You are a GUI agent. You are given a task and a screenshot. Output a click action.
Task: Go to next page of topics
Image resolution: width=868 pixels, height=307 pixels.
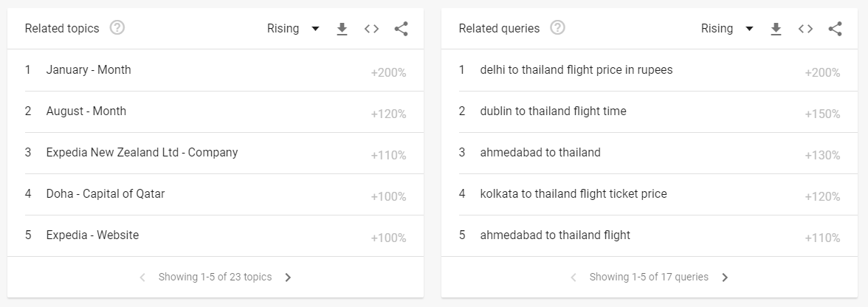coord(288,277)
